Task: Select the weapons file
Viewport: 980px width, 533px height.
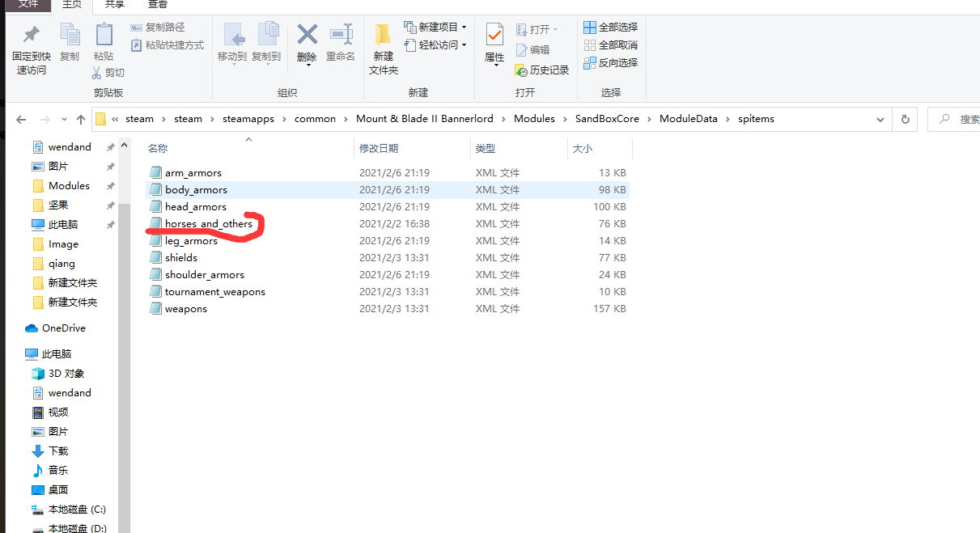Action: pyautogui.click(x=387, y=308)
